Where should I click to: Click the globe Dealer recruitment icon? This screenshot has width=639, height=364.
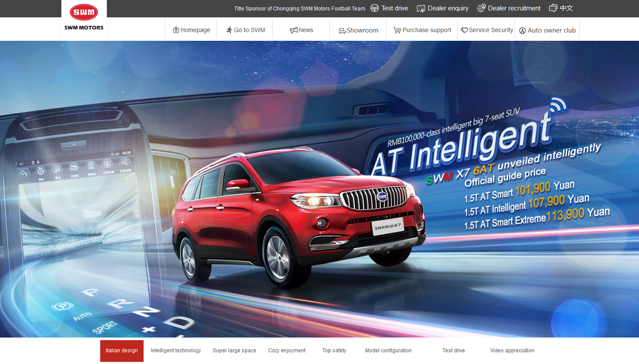[x=481, y=8]
